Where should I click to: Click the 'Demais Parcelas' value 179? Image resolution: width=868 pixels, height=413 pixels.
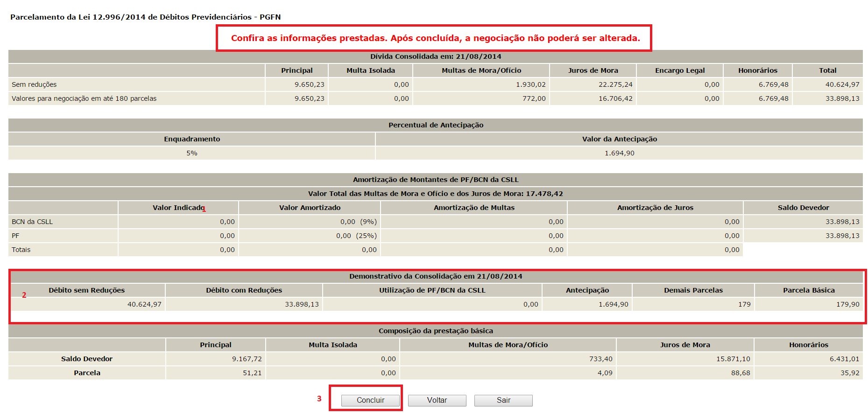[x=744, y=304]
